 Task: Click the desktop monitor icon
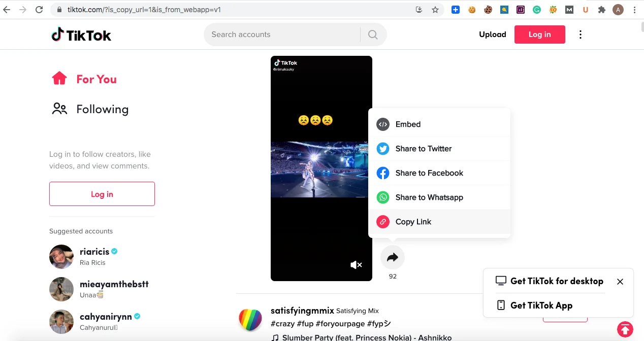click(501, 281)
